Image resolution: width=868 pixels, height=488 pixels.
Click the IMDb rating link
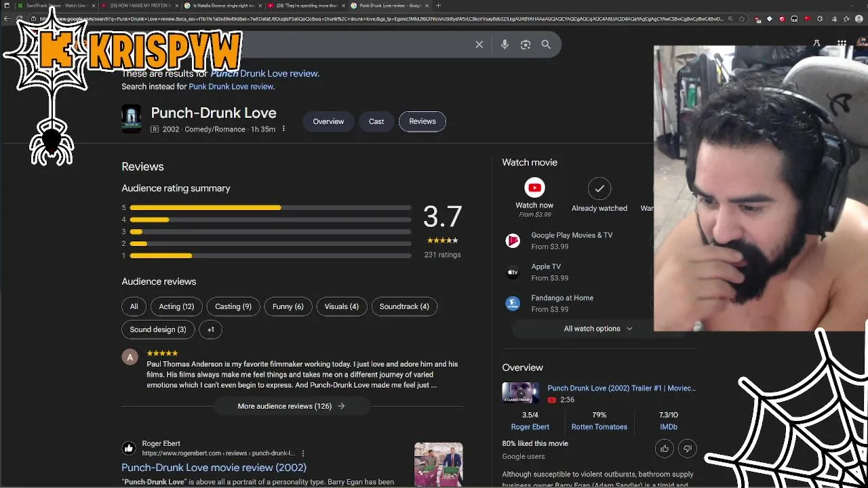[669, 427]
